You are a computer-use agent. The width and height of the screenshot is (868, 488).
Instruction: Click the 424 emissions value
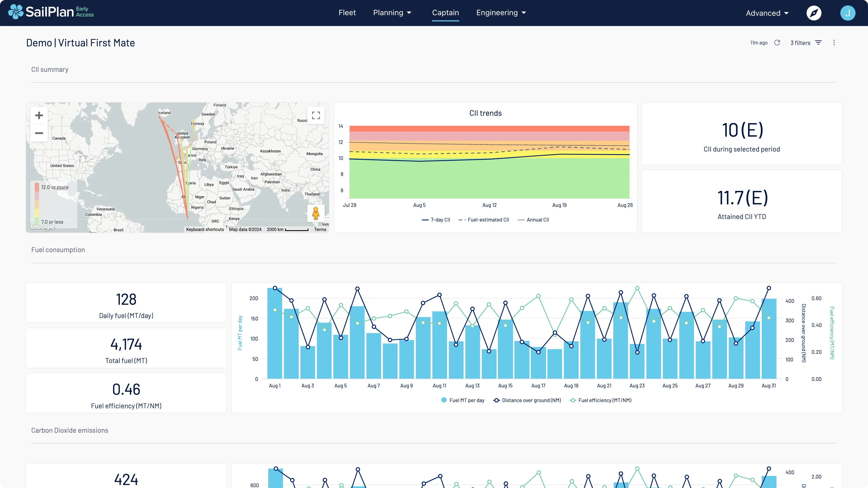click(x=126, y=479)
